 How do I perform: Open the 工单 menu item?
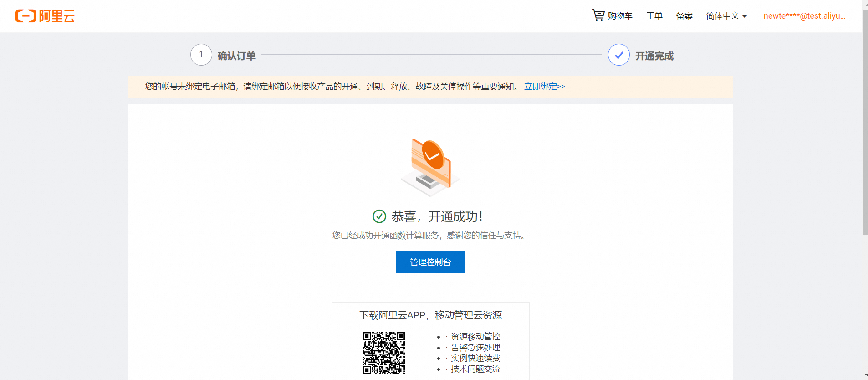pos(654,16)
